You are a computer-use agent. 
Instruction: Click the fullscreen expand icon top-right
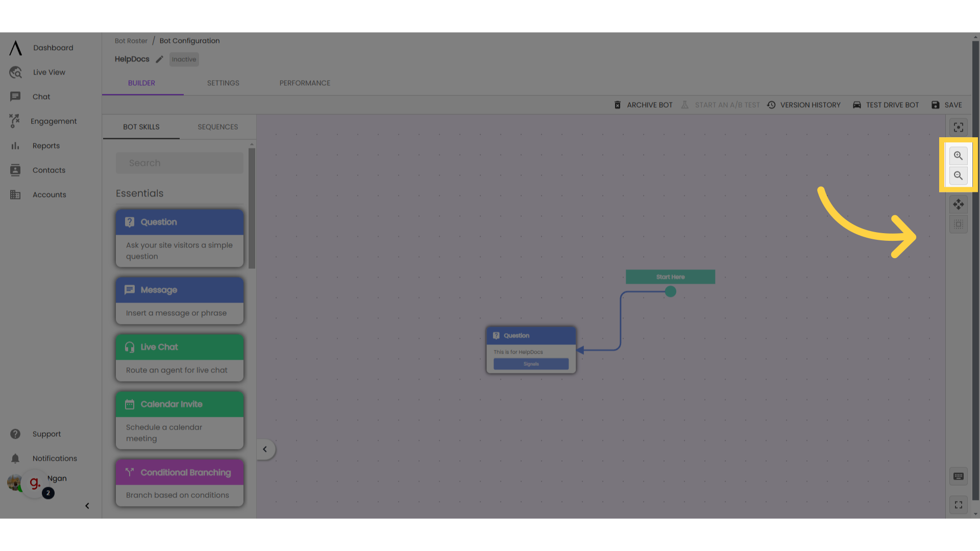pyautogui.click(x=959, y=127)
